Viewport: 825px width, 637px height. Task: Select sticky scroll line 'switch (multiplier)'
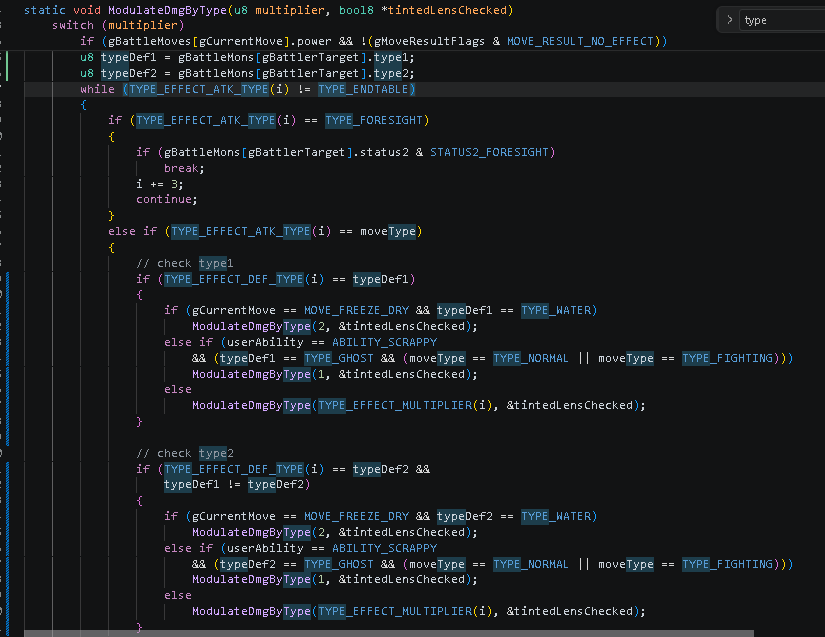(x=118, y=25)
